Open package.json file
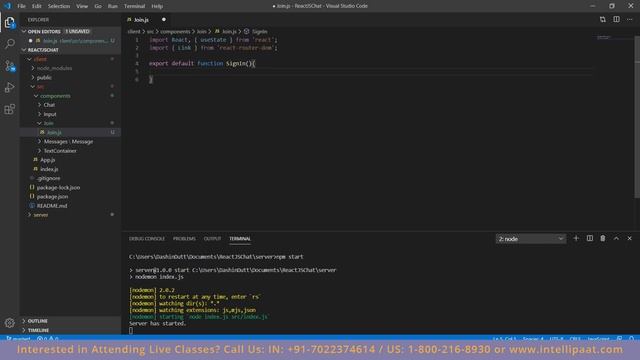 pos(52,197)
